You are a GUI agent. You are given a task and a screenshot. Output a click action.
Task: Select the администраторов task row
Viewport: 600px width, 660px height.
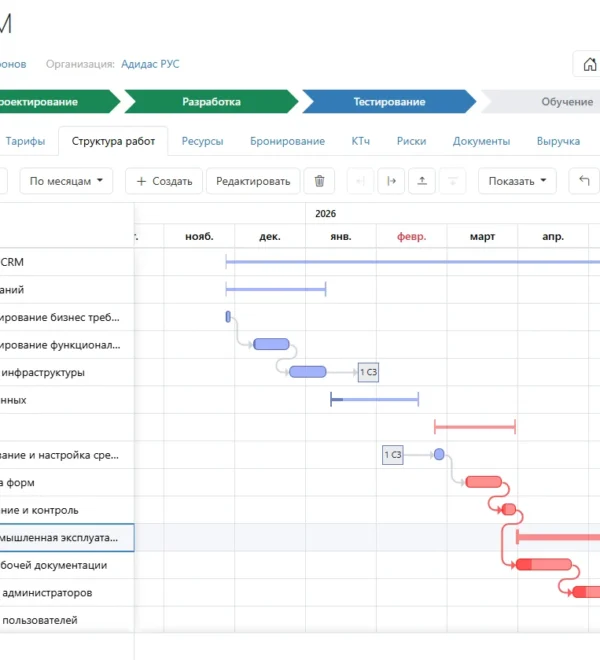67,593
